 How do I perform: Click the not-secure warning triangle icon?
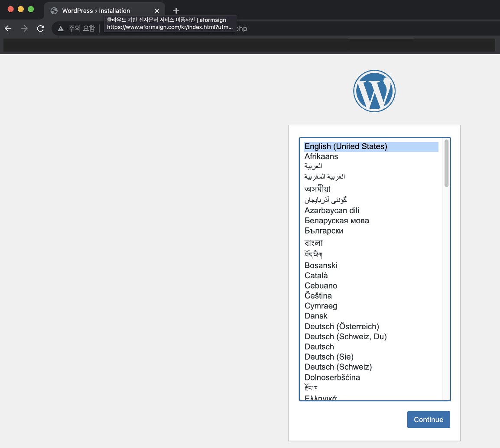tap(61, 29)
